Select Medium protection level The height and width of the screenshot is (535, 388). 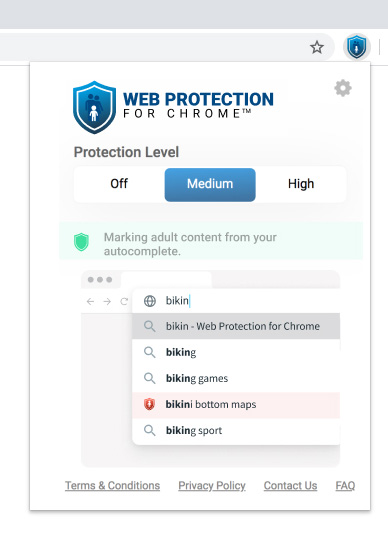210,185
